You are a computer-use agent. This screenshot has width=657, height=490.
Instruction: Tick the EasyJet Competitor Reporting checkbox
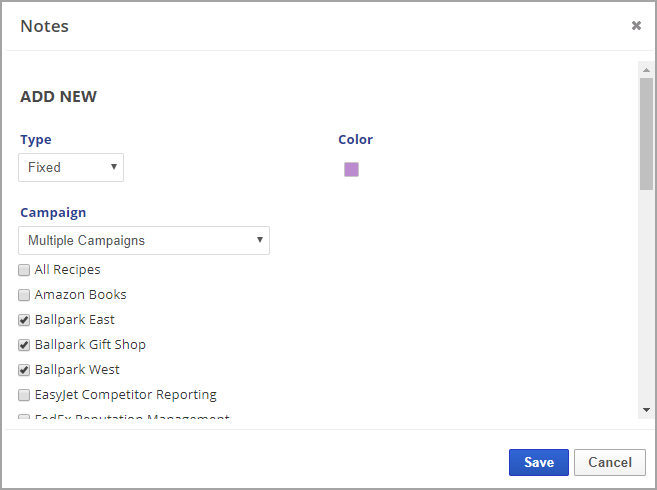(x=24, y=395)
